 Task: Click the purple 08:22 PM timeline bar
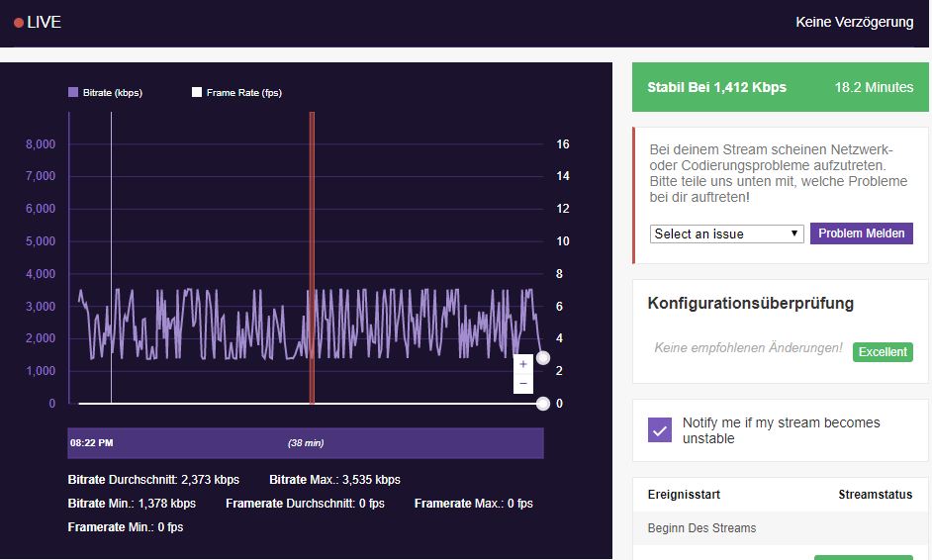click(306, 442)
